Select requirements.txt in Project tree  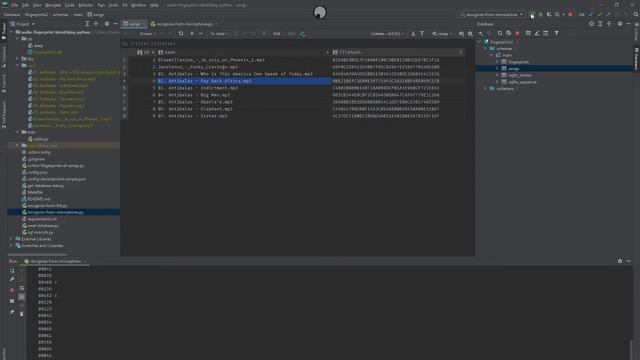(x=42, y=219)
